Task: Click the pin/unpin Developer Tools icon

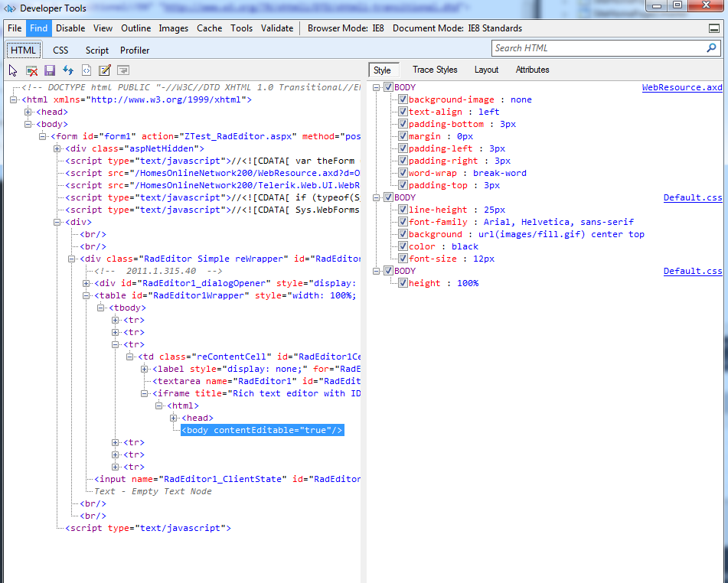Action: [x=713, y=28]
